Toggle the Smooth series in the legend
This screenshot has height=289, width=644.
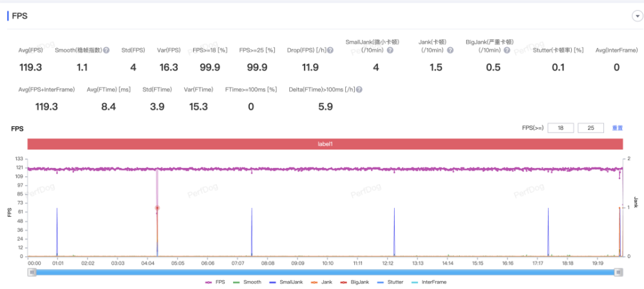point(247,282)
